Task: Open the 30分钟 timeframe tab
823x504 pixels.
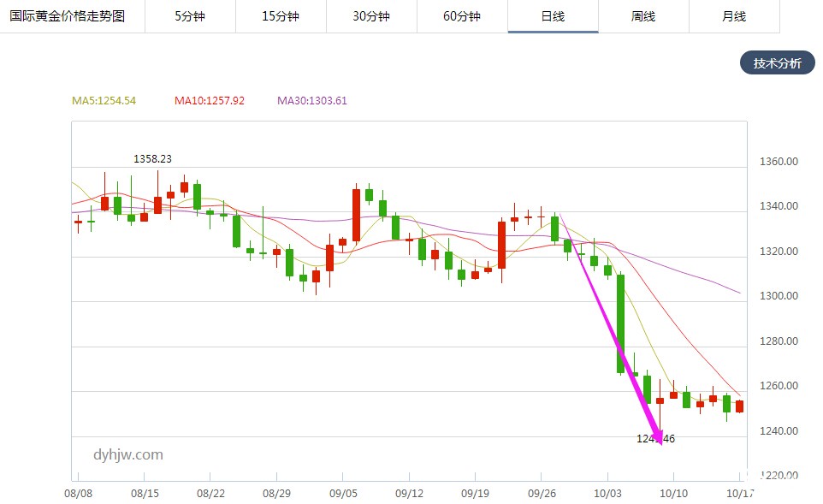Action: (x=371, y=16)
